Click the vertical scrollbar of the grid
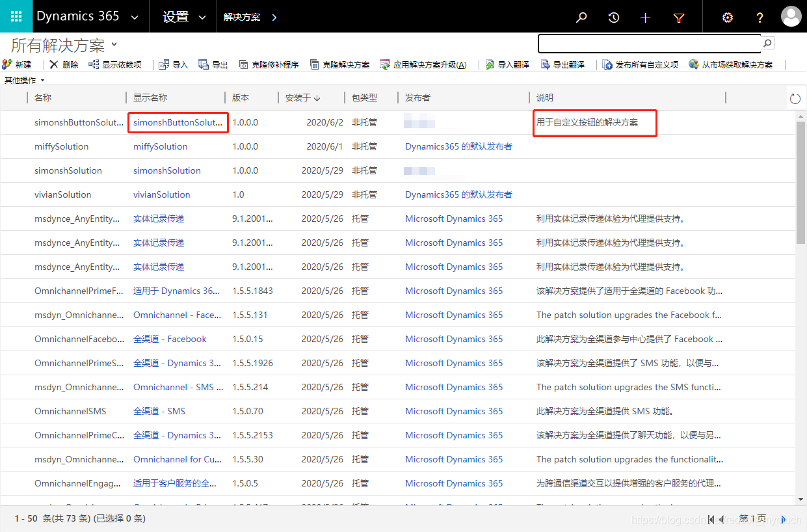 point(800,182)
